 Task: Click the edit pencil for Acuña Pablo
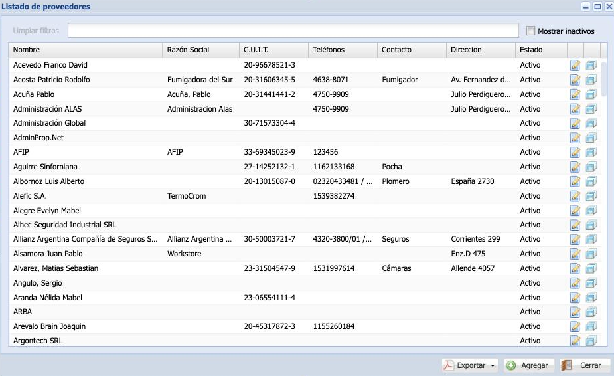[x=575, y=94]
